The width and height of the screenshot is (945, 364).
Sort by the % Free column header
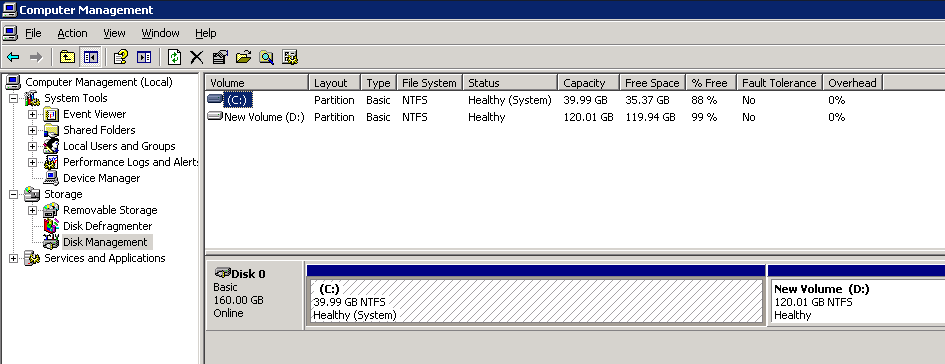711,83
